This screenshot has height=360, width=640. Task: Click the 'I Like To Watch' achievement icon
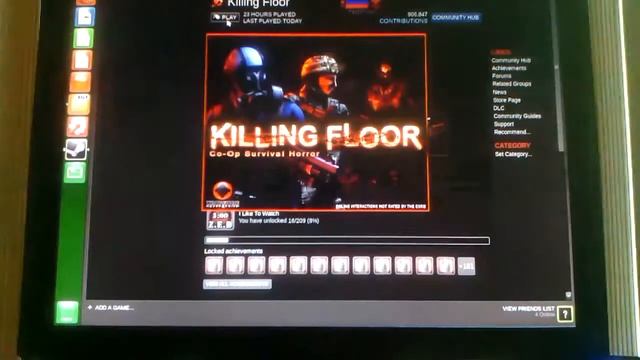(220, 220)
